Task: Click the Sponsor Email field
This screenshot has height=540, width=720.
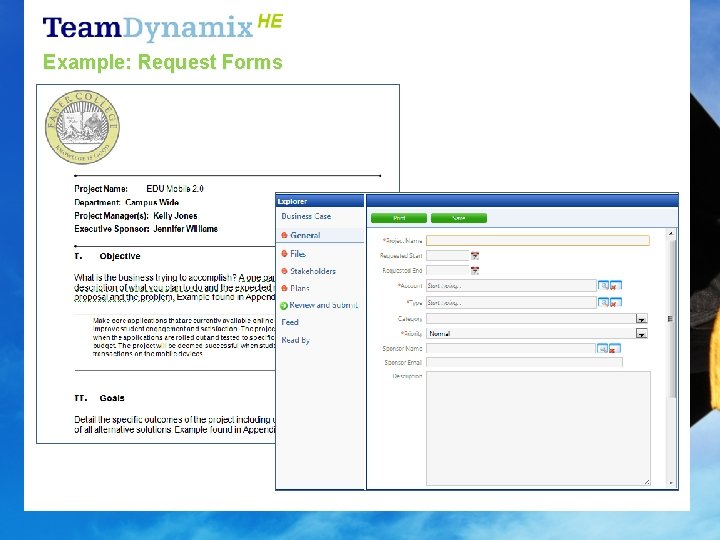Action: 524,362
